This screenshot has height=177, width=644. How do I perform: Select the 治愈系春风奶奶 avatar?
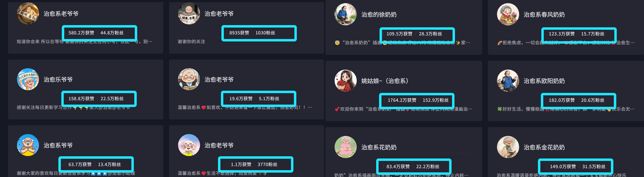(508, 14)
